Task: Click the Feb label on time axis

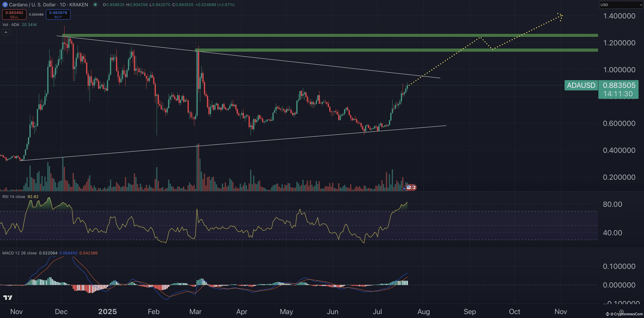Action: [x=153, y=312]
